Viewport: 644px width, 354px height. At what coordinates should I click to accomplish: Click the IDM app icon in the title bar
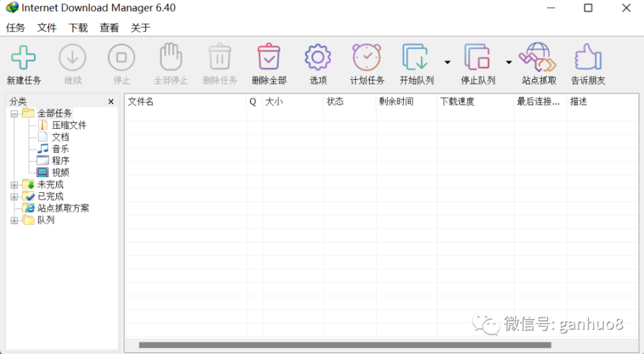pyautogui.click(x=12, y=7)
